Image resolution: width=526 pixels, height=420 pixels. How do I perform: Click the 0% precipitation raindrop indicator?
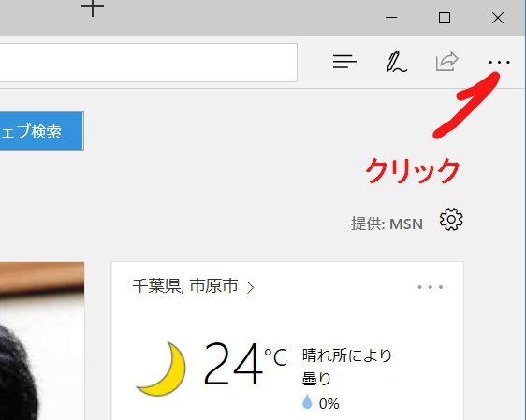(x=321, y=402)
